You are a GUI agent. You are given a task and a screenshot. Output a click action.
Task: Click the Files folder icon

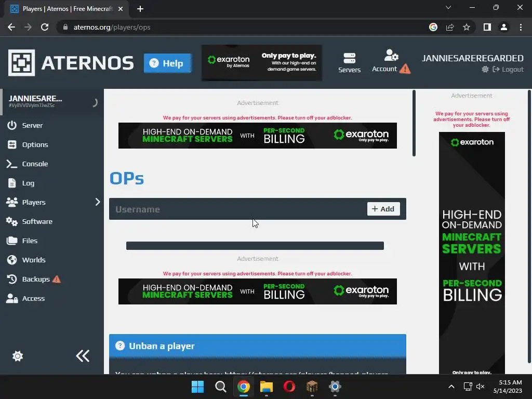tap(12, 241)
